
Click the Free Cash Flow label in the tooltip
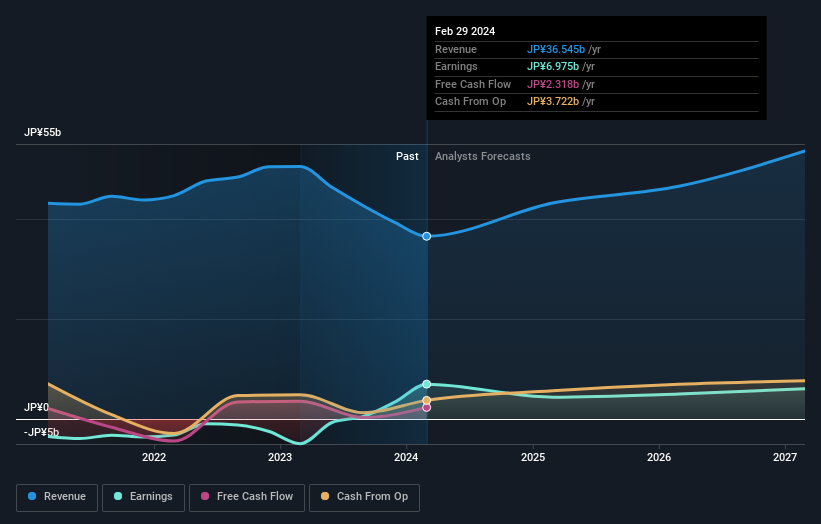point(473,84)
